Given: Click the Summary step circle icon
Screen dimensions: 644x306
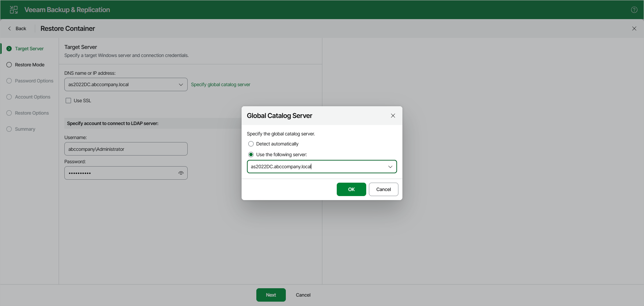Looking at the screenshot, I should click(x=9, y=129).
